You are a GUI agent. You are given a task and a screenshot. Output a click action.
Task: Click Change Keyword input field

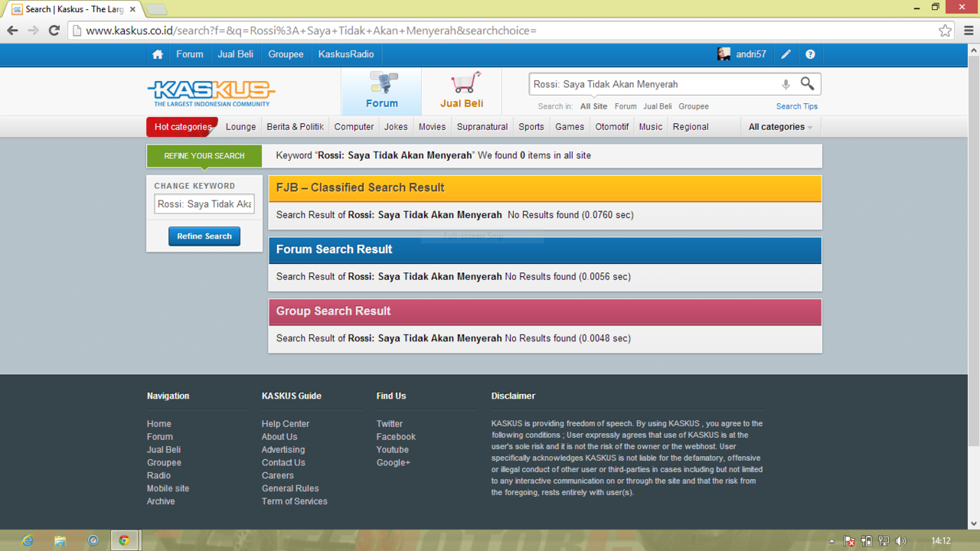coord(204,204)
